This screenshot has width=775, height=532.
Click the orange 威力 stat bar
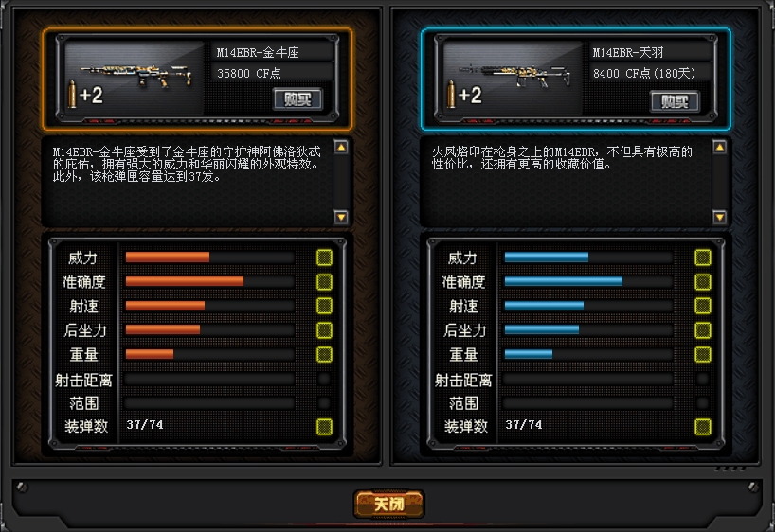[x=168, y=257]
